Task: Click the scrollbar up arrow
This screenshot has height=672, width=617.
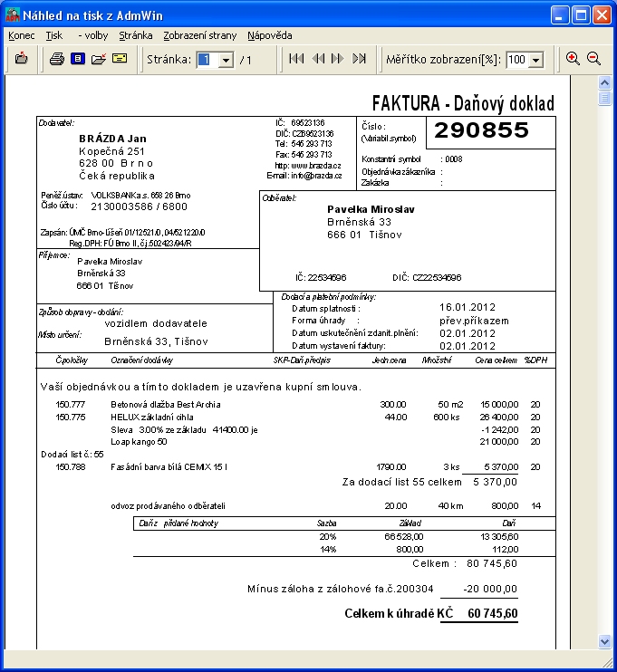Action: (x=604, y=82)
